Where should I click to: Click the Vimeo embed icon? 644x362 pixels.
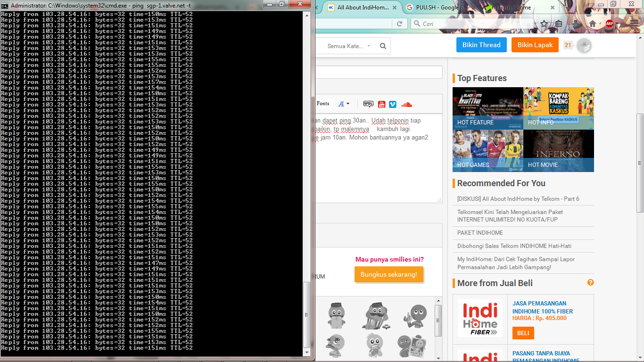[393, 104]
